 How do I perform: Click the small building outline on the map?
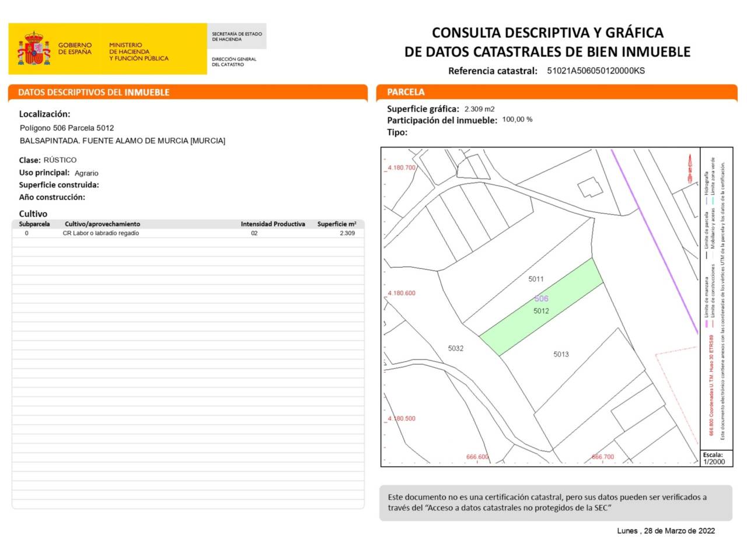point(590,188)
